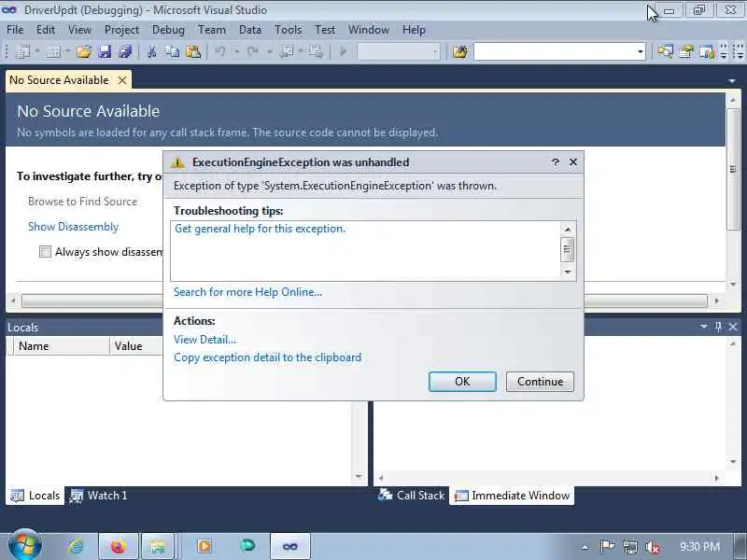The image size is (747, 560).
Task: Open Firefox from the taskbar
Action: click(119, 546)
